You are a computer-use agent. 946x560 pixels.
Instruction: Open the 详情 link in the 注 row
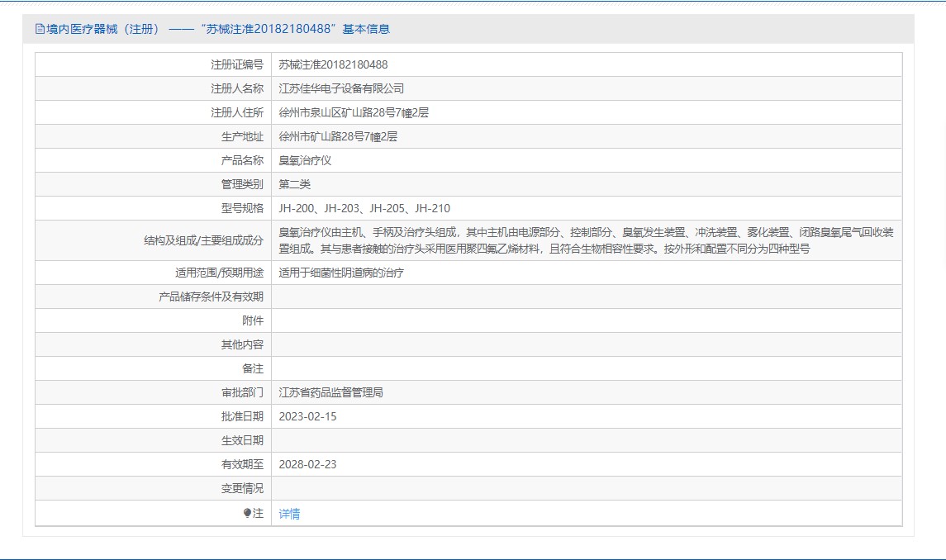[x=289, y=514]
